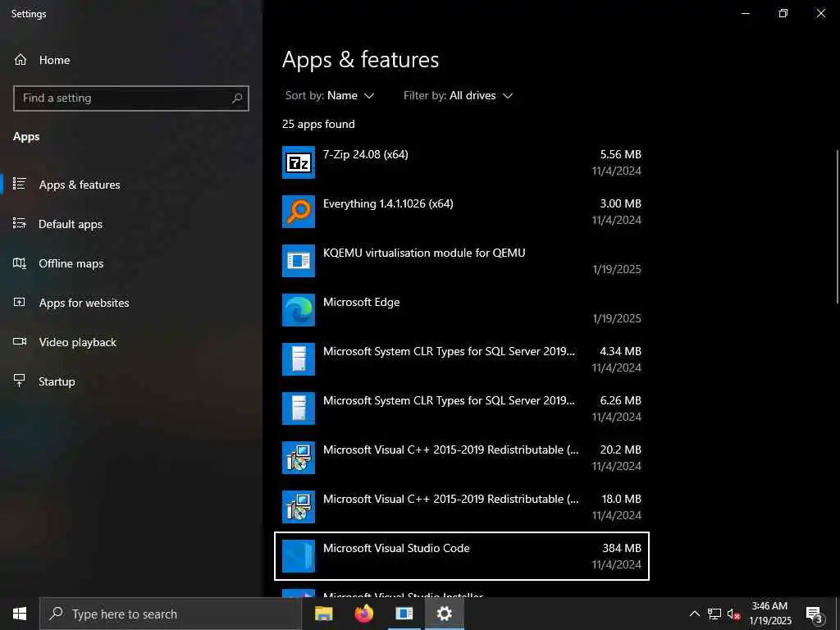Select KQEMU virtualisation module for QEMU
The image size is (840, 630).
click(x=462, y=260)
